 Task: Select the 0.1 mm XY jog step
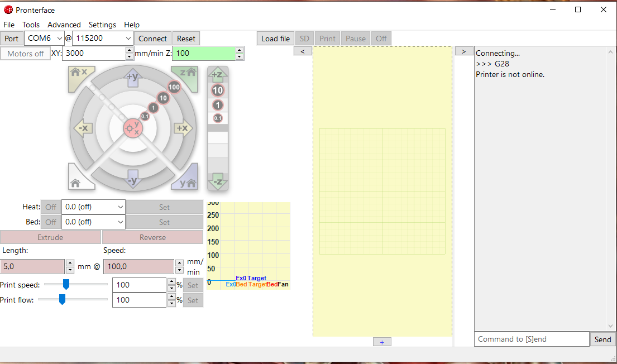point(145,116)
